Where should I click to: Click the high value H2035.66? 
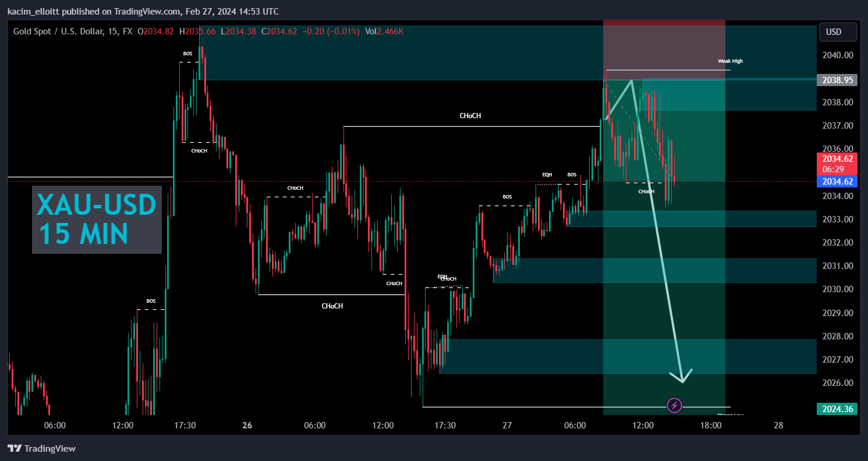pos(197,31)
